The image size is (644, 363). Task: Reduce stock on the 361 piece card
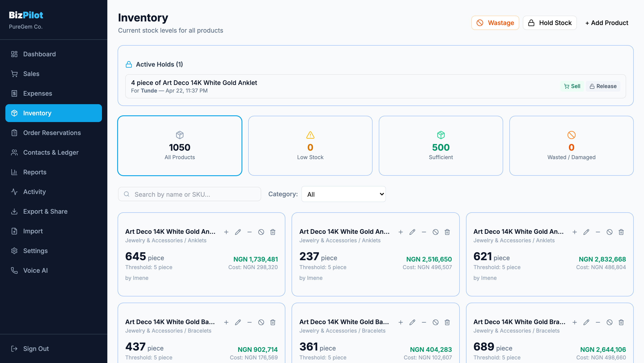[424, 322]
